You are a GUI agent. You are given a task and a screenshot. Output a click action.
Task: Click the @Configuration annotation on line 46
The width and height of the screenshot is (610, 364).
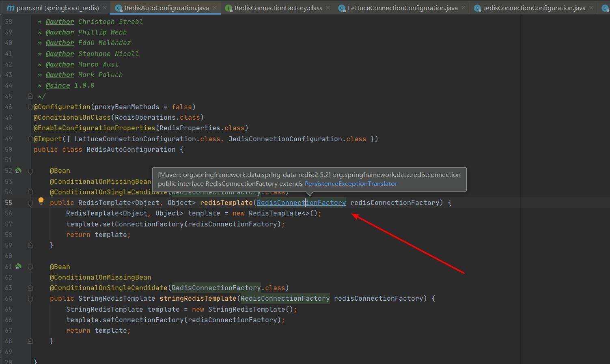coord(62,107)
